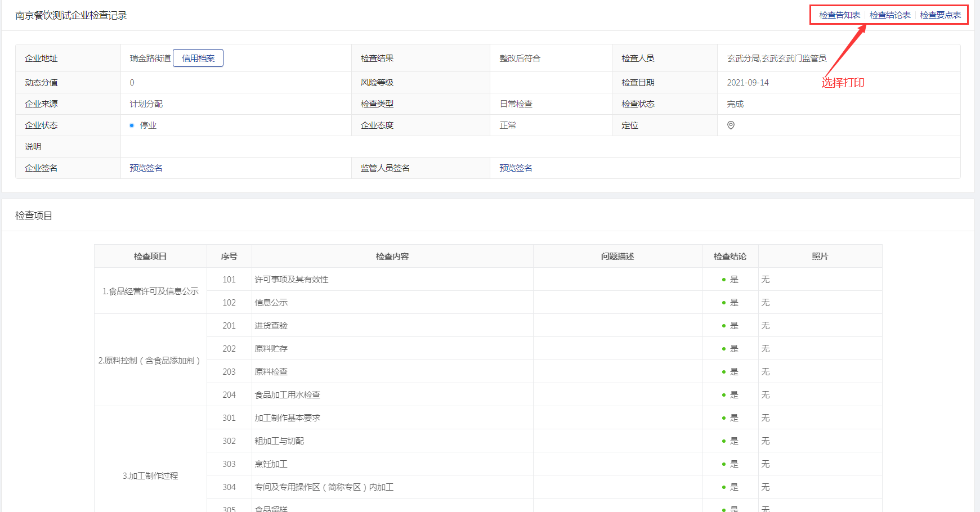Click the green dot in row 303 conclusion

coord(723,464)
